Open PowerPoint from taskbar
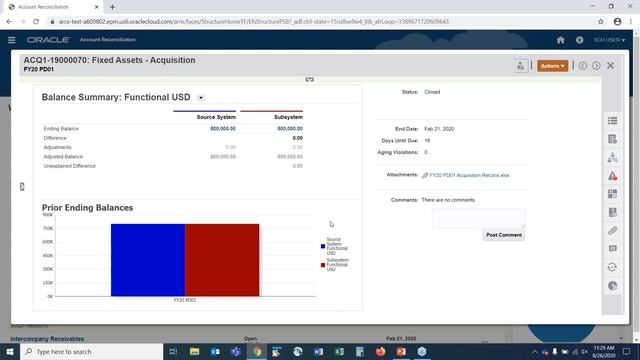Image resolution: width=640 pixels, height=360 pixels. click(401, 351)
